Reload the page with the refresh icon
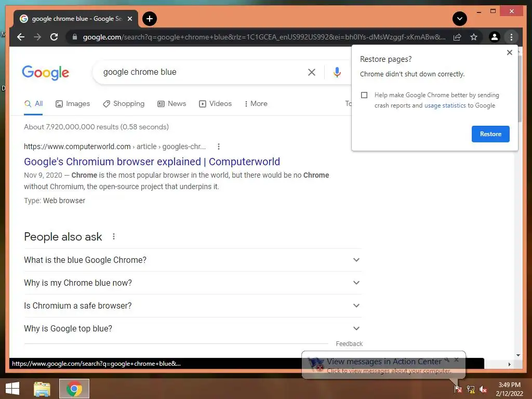The width and height of the screenshot is (532, 399). click(54, 37)
